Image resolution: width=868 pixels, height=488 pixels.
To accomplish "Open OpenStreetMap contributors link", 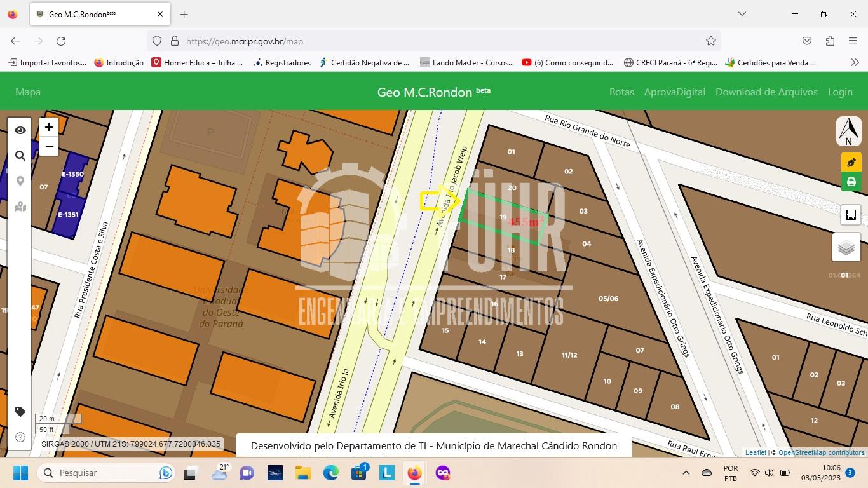I will click(x=821, y=452).
